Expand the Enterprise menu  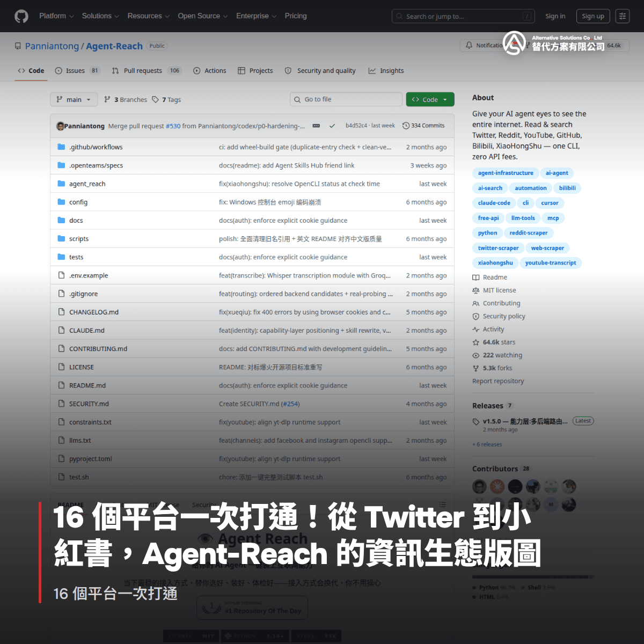coord(256,16)
